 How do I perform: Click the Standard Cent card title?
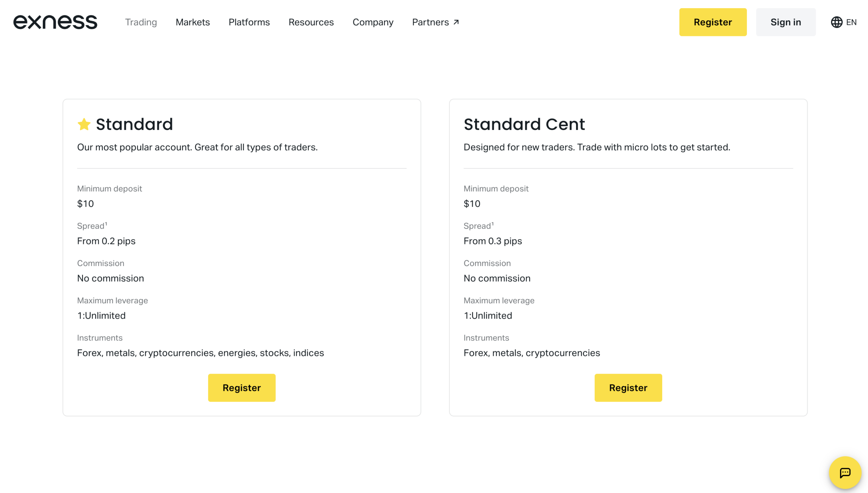click(x=524, y=124)
